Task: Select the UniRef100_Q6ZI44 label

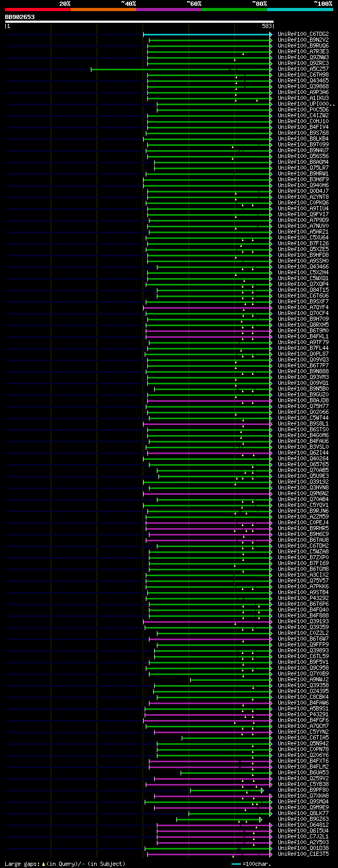Action: point(303,453)
